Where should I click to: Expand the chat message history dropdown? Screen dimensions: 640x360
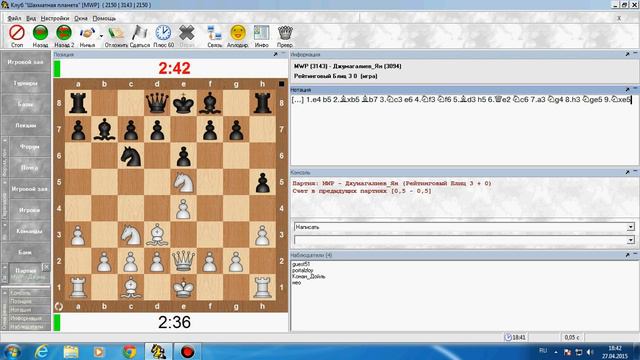point(631,240)
